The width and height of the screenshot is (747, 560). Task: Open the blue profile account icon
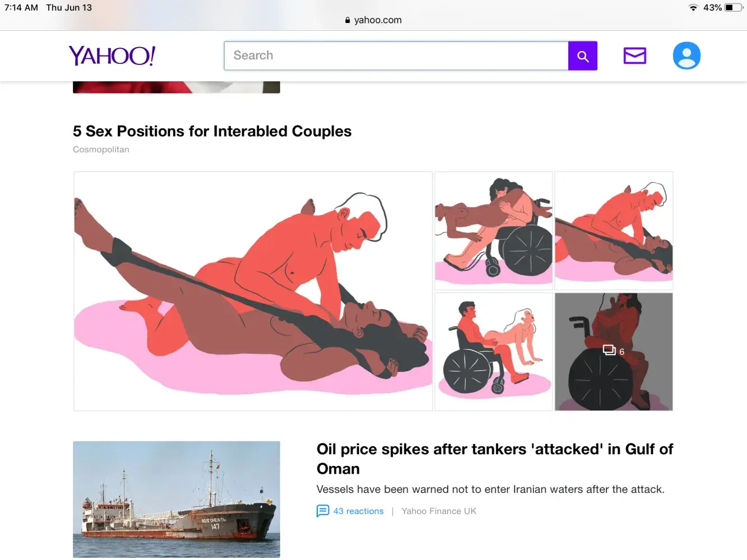click(x=686, y=55)
